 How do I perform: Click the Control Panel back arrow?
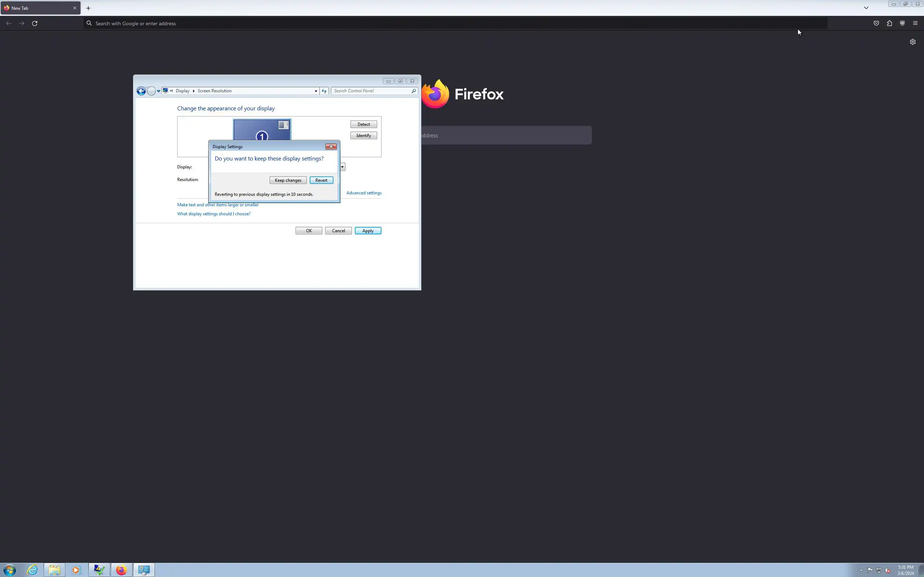point(141,91)
